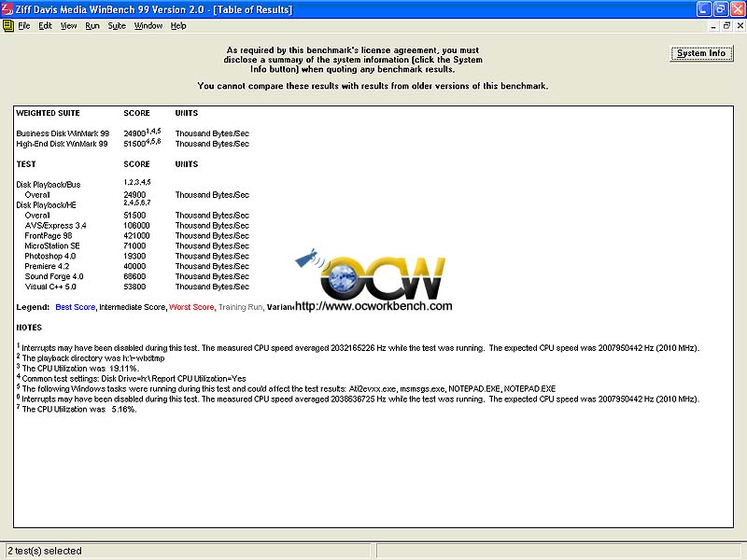Screen dimensions: 747x560
Task: Click the Business Disk score 24900
Action: click(134, 133)
